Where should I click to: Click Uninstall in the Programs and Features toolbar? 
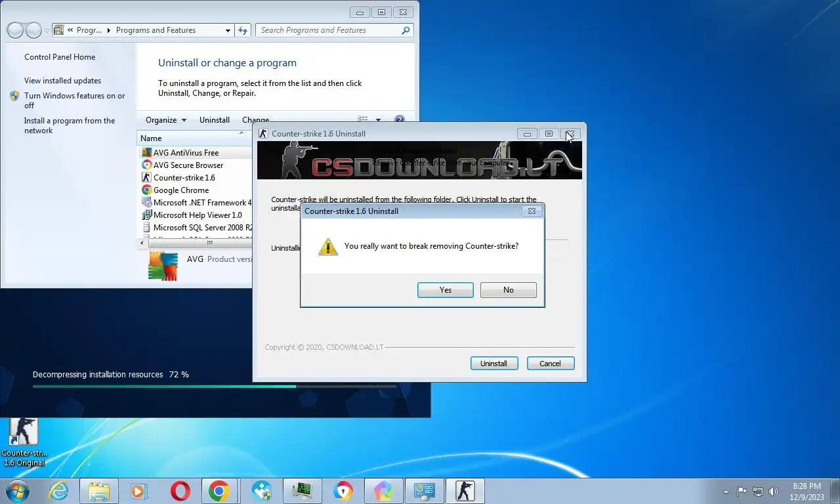[215, 120]
